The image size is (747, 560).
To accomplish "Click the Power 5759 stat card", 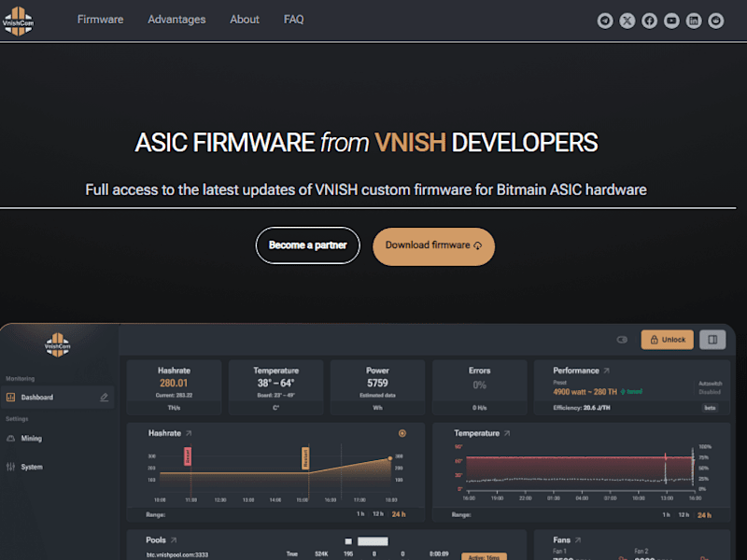I will [x=377, y=387].
